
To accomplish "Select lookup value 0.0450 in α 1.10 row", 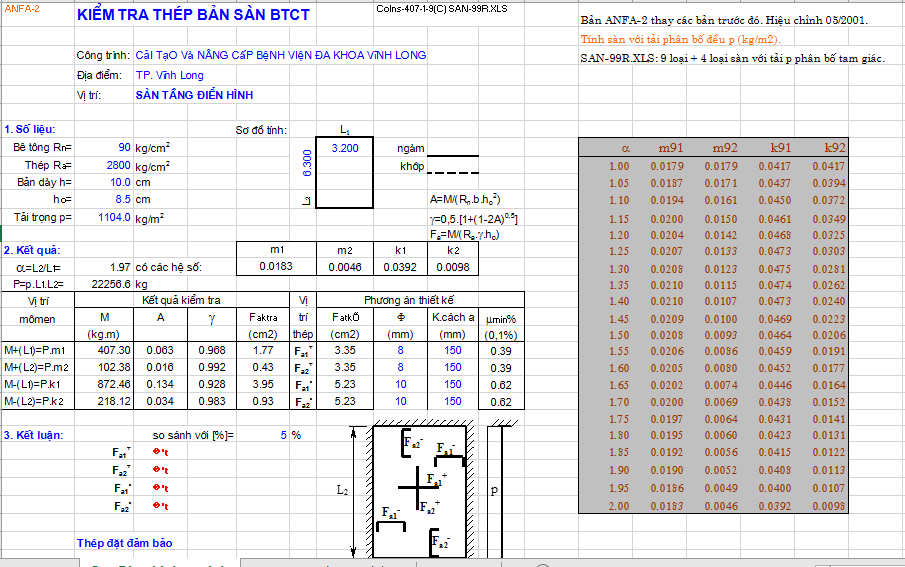I will 775,200.
